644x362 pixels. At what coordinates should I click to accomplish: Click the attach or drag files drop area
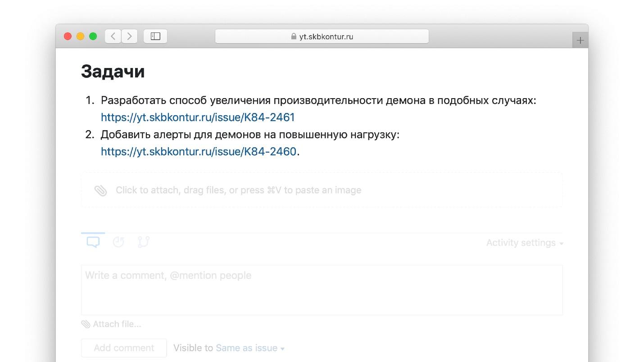click(322, 190)
